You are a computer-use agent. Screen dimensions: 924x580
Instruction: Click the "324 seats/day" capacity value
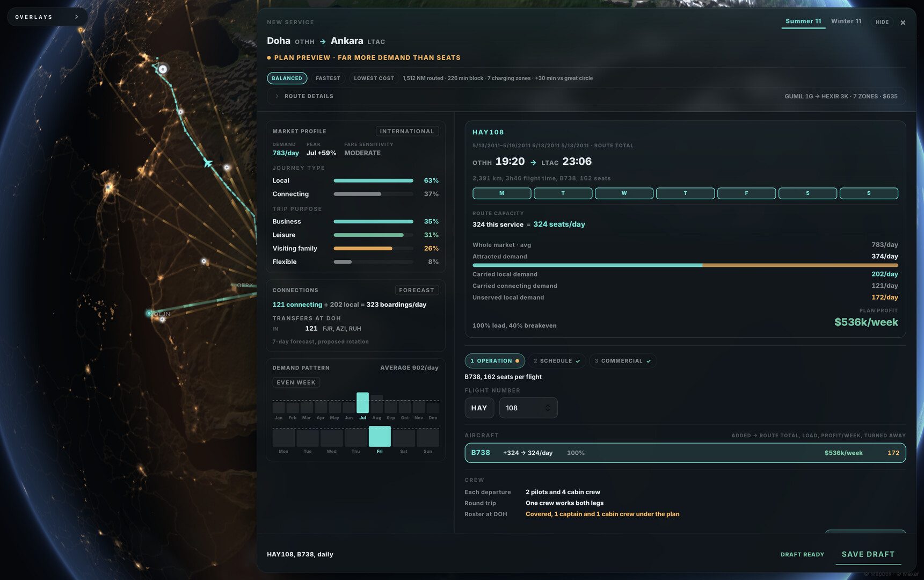pyautogui.click(x=559, y=224)
